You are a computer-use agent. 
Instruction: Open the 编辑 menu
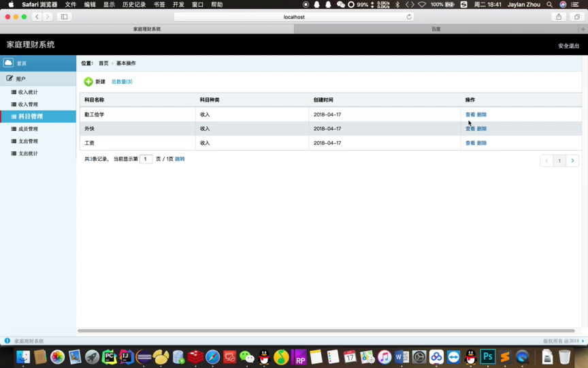coord(90,5)
